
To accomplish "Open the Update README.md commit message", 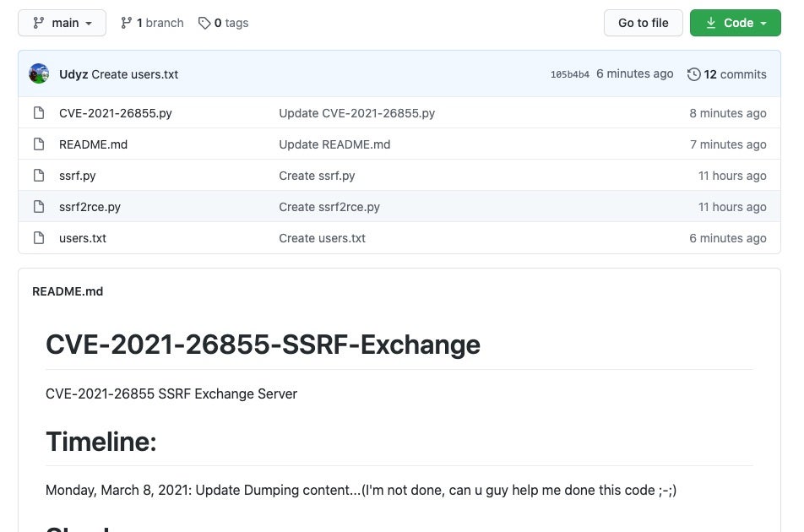I will (334, 144).
